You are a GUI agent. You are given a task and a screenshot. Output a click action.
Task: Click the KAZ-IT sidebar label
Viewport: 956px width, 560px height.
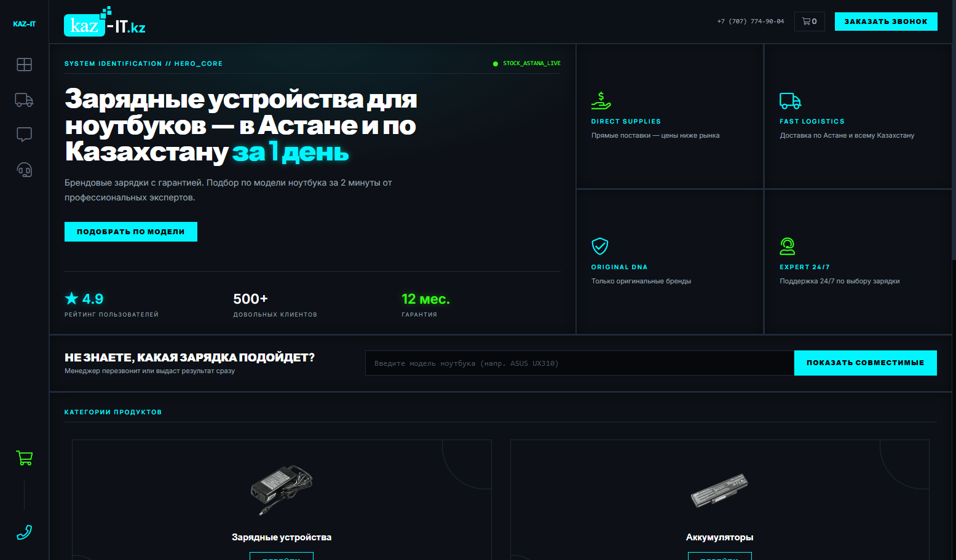click(24, 24)
